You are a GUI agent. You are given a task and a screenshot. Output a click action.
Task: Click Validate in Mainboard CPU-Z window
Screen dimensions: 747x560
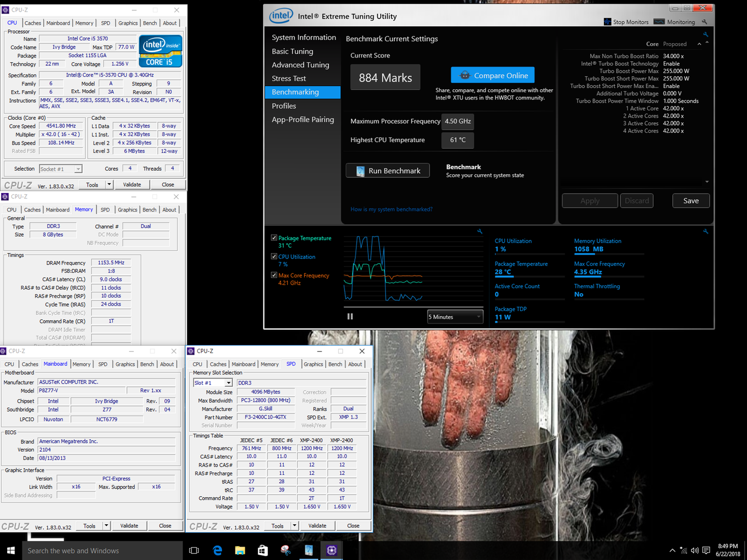(129, 526)
